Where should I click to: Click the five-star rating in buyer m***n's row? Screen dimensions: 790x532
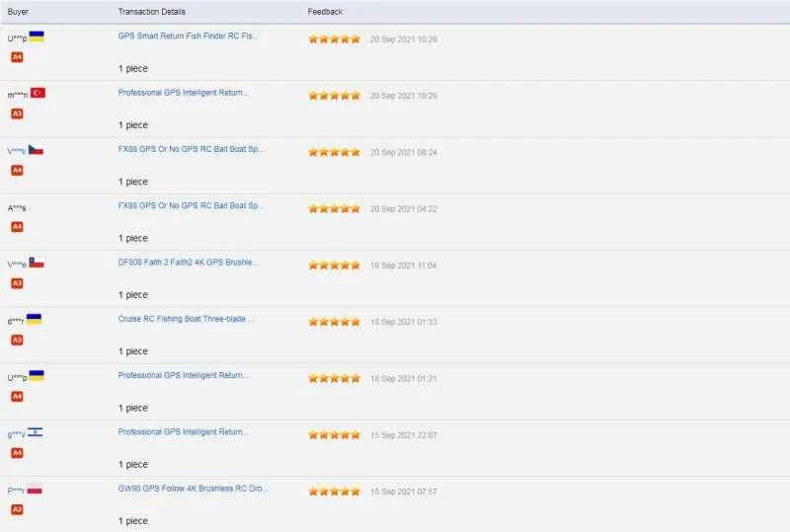[335, 95]
